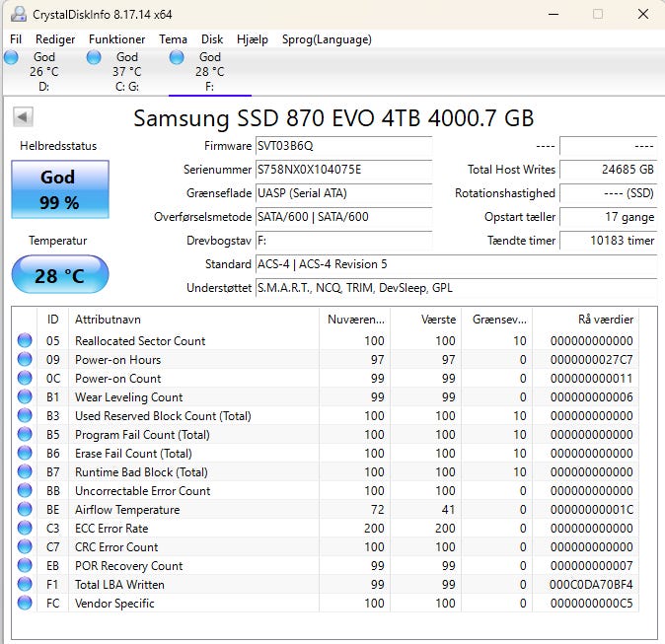Click the Grænseflade field UASP (Serial ATA)
Image resolution: width=665 pixels, height=644 pixels.
pyautogui.click(x=344, y=193)
